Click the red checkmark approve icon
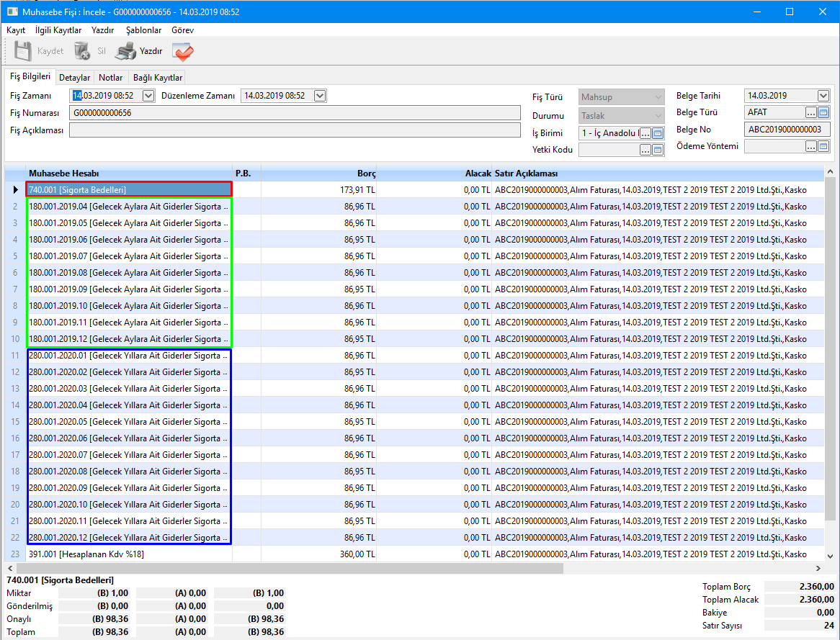Viewport: 840px width, 640px height. (x=182, y=51)
